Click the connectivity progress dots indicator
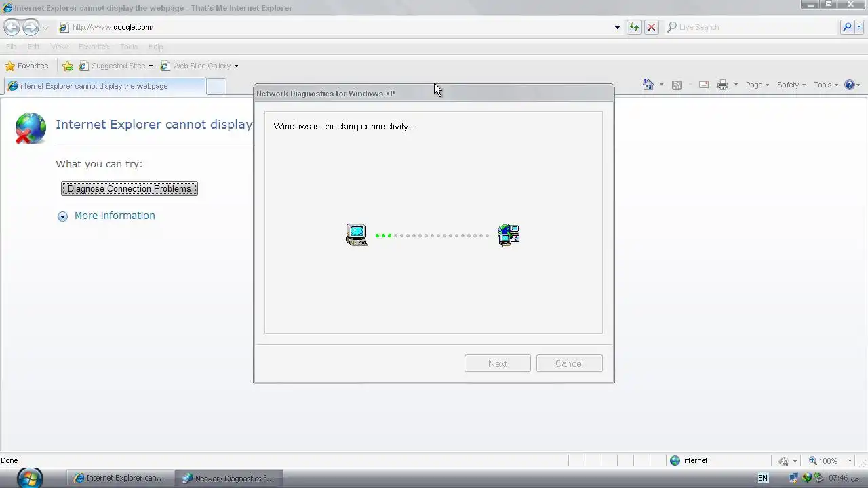 [432, 235]
